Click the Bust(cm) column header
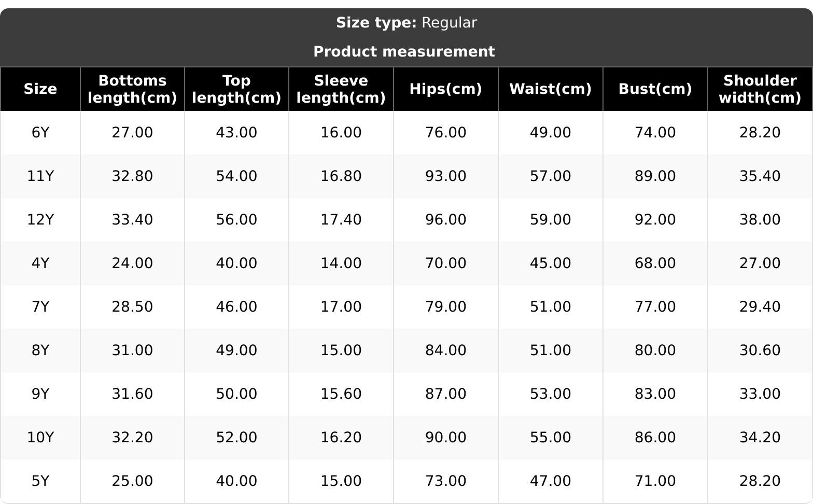This screenshot has height=504, width=813. [x=655, y=89]
